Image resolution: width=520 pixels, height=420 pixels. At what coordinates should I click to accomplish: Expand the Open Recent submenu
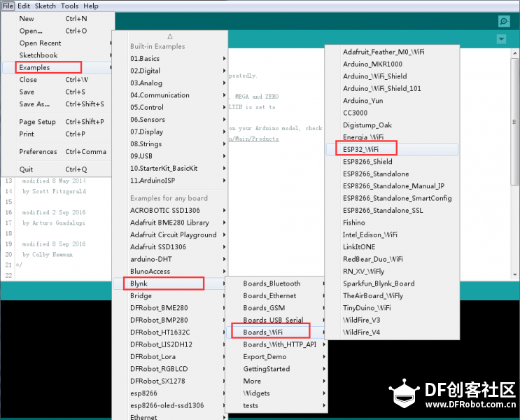tap(57, 43)
